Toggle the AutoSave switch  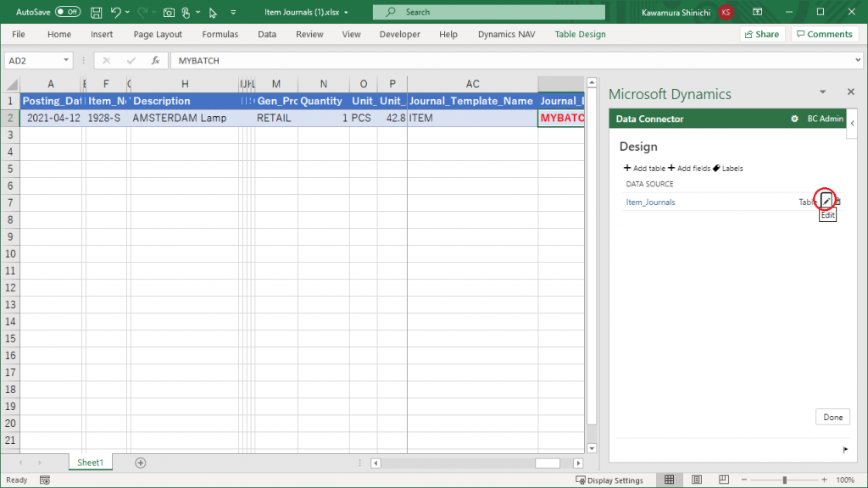coord(68,12)
